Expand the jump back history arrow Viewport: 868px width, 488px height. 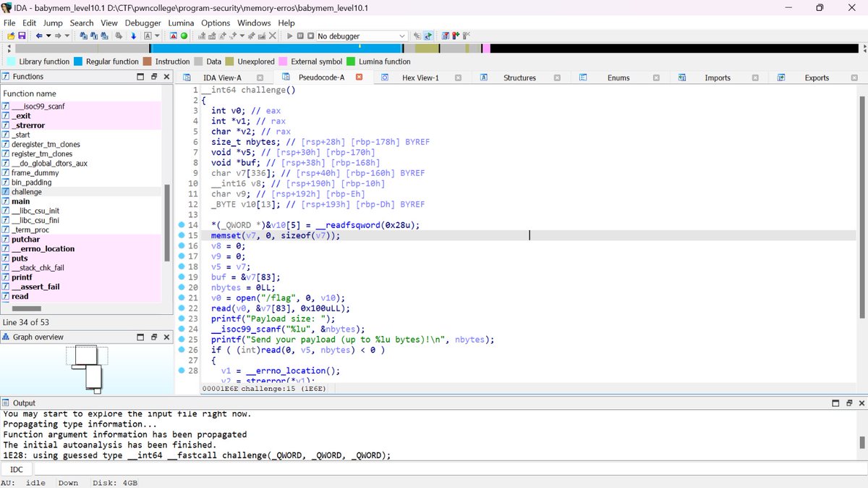(48, 35)
